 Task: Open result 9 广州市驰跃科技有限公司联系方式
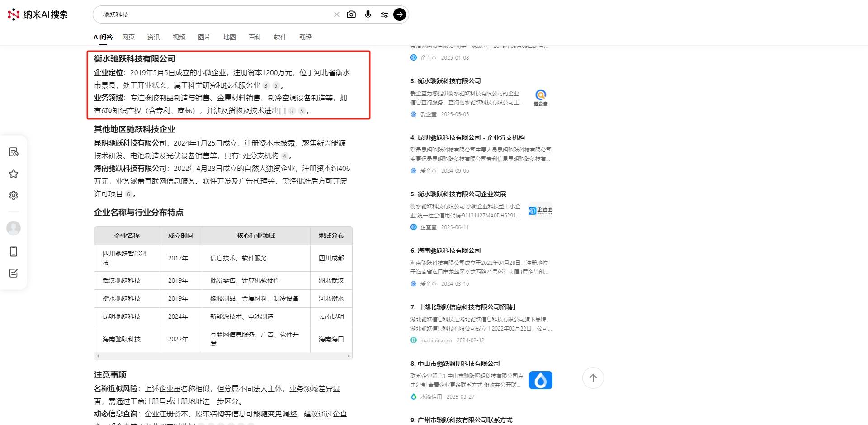click(x=461, y=420)
